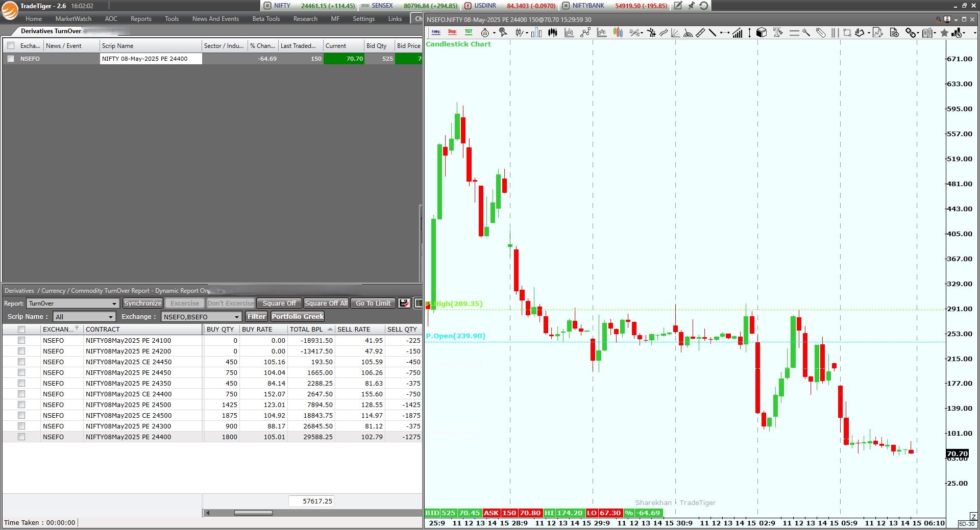Switch chart to black candlestick style
The image size is (980, 530).
pyautogui.click(x=553, y=33)
